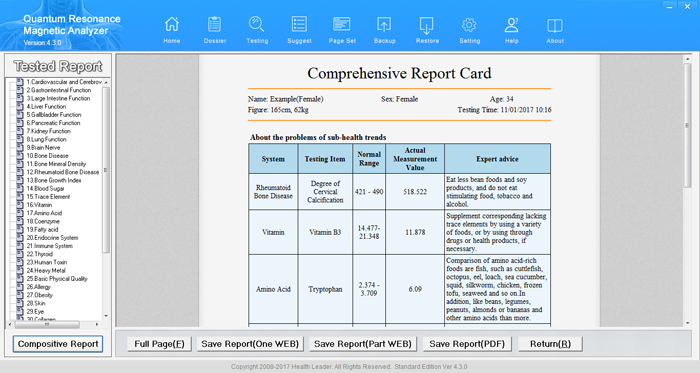Minimize the analyzer window
The width and height of the screenshot is (700, 373).
[x=670, y=7]
